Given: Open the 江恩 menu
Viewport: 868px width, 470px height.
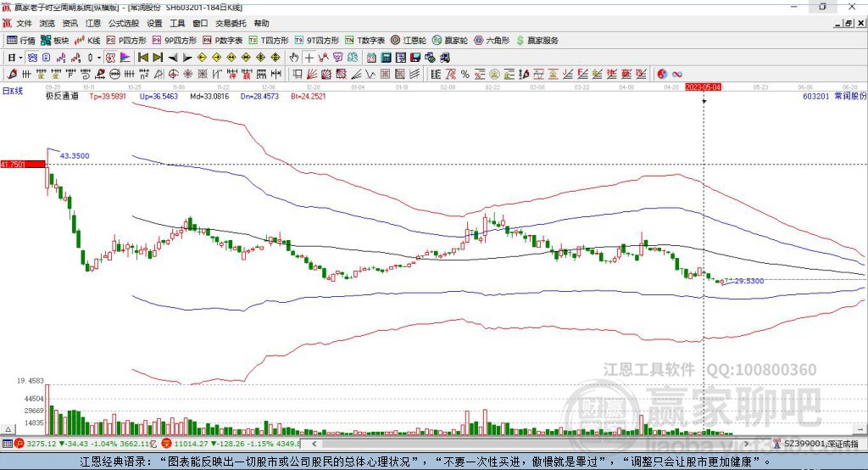Looking at the screenshot, I should 93,23.
